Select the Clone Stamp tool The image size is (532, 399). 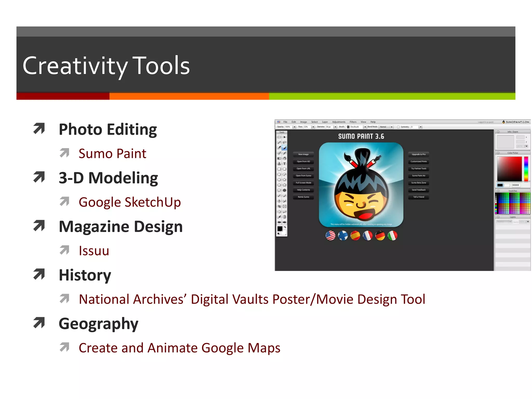pyautogui.click(x=279, y=164)
